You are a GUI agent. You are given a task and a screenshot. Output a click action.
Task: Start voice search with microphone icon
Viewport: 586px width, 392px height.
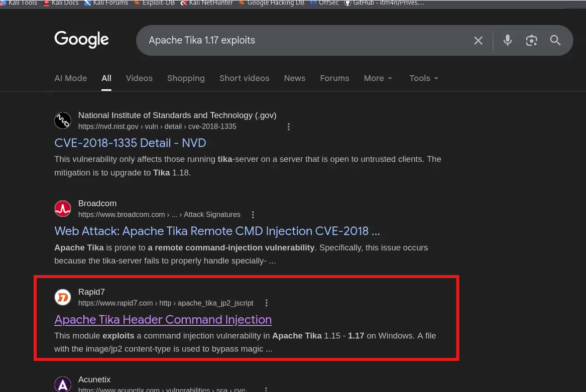coord(507,40)
